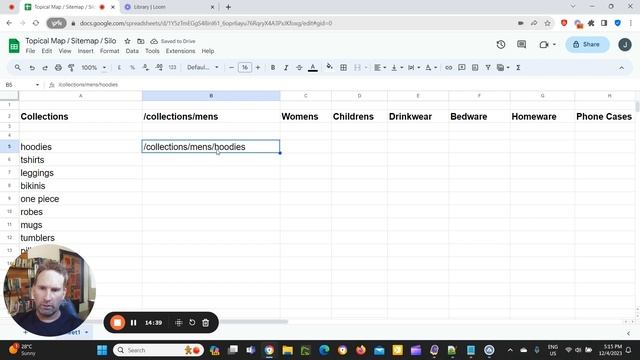Star the Topical Map document

coord(127,41)
